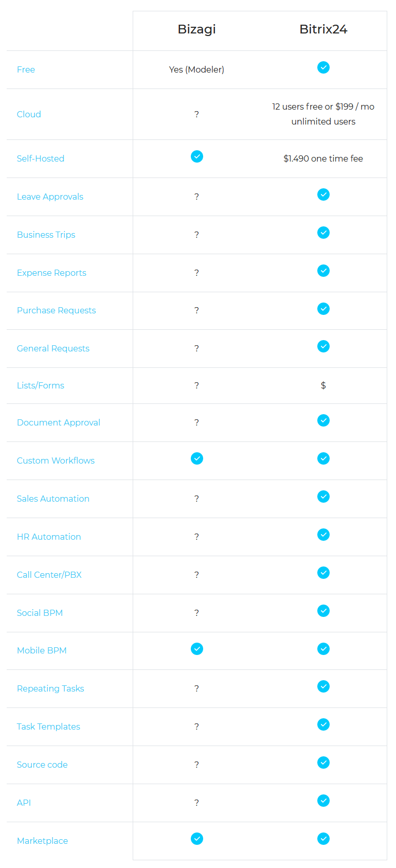This screenshot has height=868, width=396.
Task: Click Bizagi checkmark for Custom Workflows
Action: pos(197,458)
